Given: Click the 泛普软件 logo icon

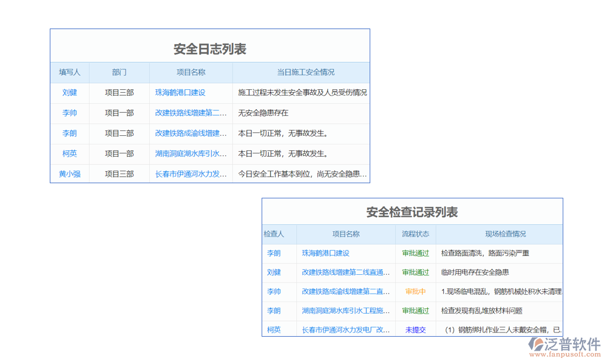Looking at the screenshot, I should tap(537, 345).
